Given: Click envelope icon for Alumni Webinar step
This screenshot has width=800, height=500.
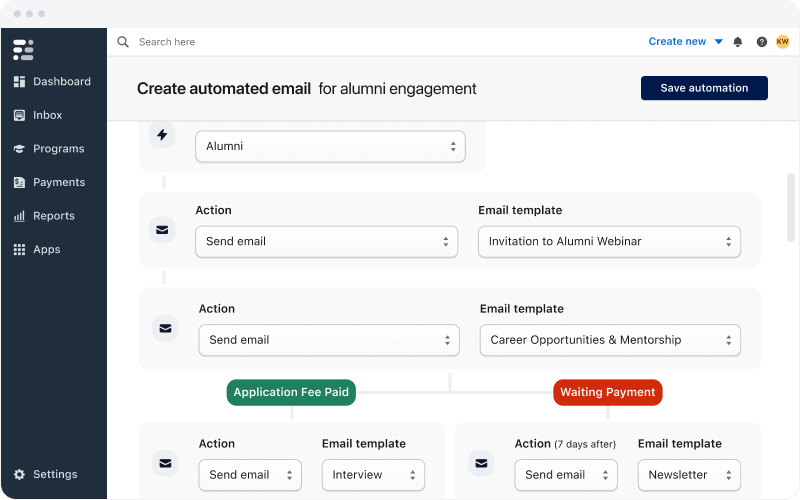Looking at the screenshot, I should point(162,230).
